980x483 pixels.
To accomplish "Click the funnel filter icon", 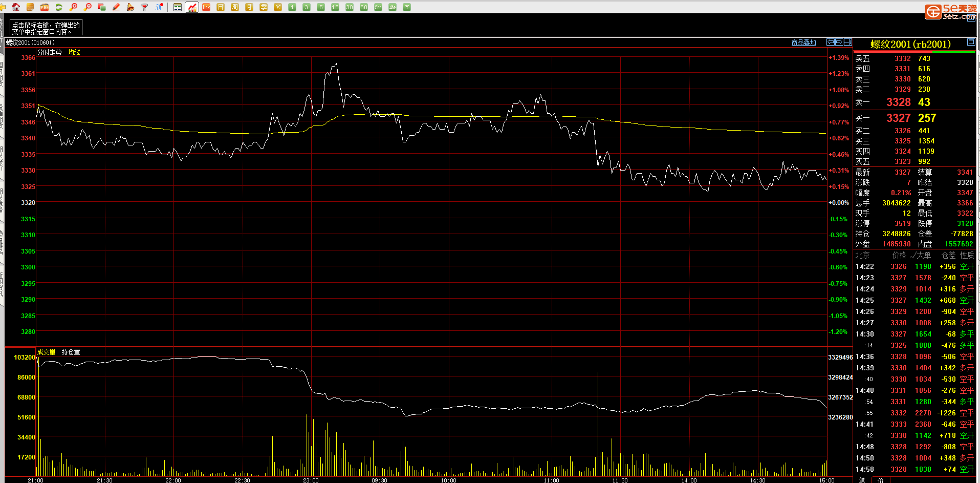I will 145,7.
